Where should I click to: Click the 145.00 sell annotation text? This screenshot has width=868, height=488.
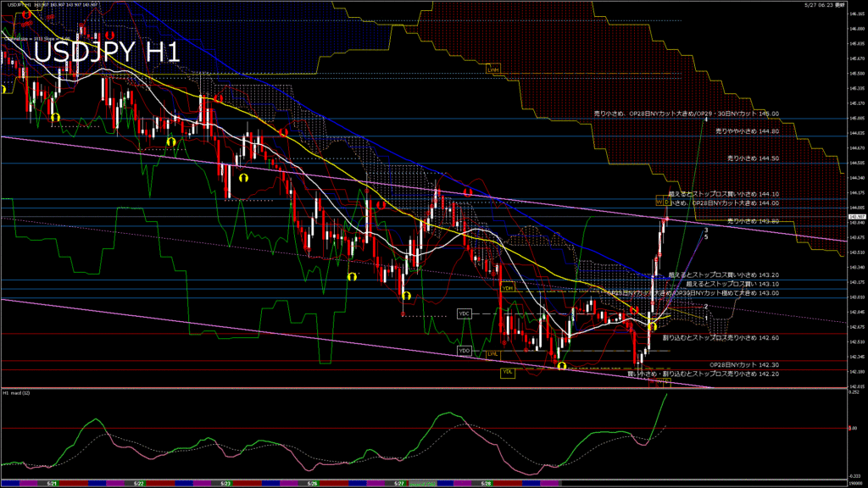coord(687,114)
